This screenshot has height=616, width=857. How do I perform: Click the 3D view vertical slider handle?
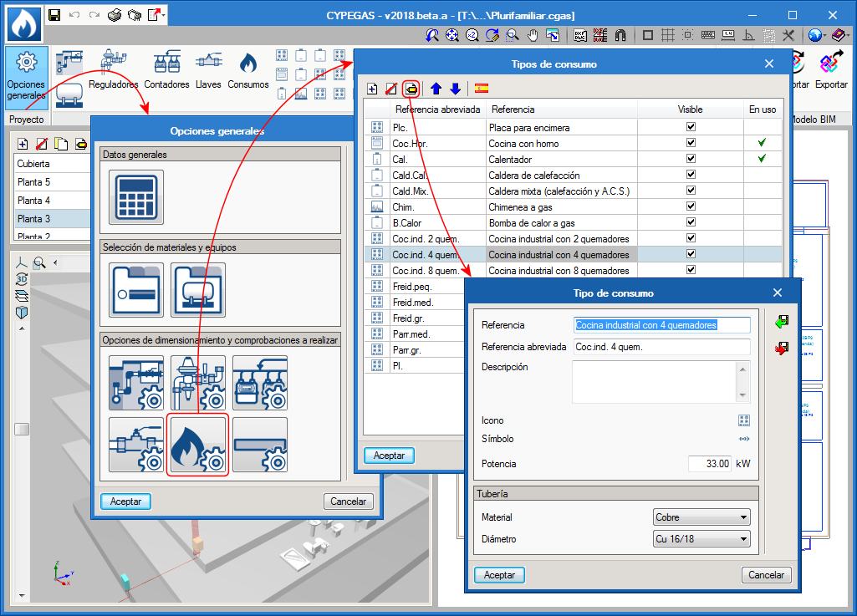click(22, 429)
